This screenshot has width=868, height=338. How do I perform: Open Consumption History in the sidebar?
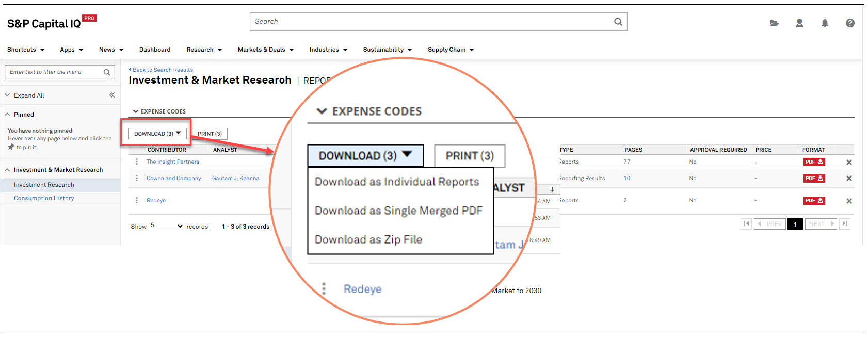(44, 198)
